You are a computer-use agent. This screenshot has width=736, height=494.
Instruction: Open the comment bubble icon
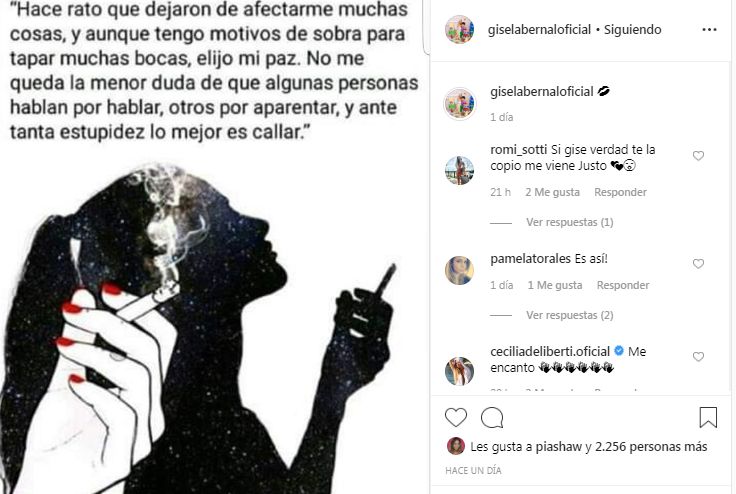click(x=492, y=417)
